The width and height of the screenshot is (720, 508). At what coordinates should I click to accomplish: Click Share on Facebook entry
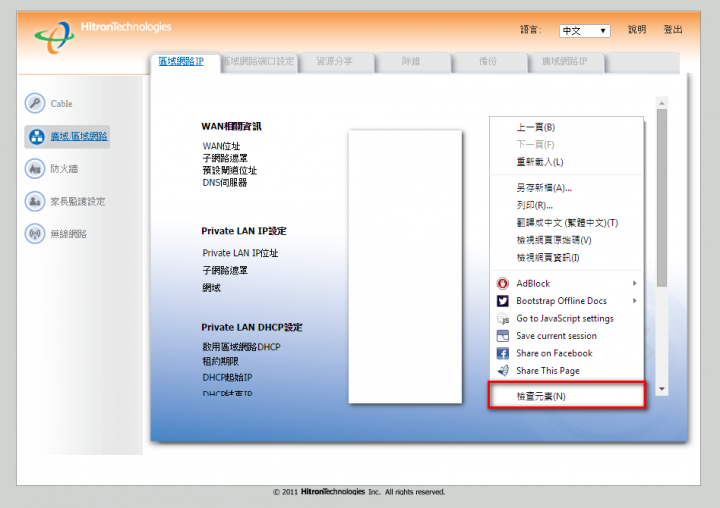[566, 353]
